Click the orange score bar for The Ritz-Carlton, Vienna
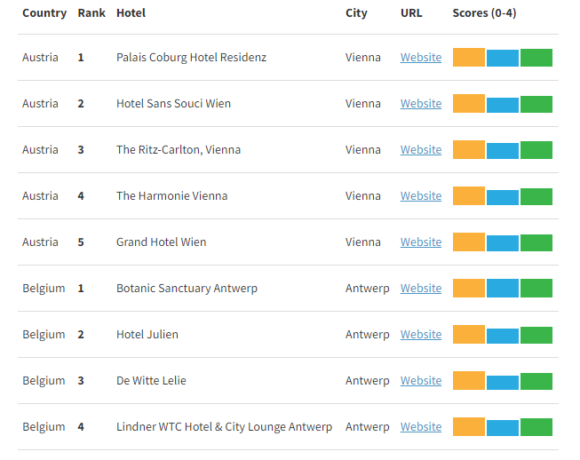This screenshot has height=460, width=580. 469,150
